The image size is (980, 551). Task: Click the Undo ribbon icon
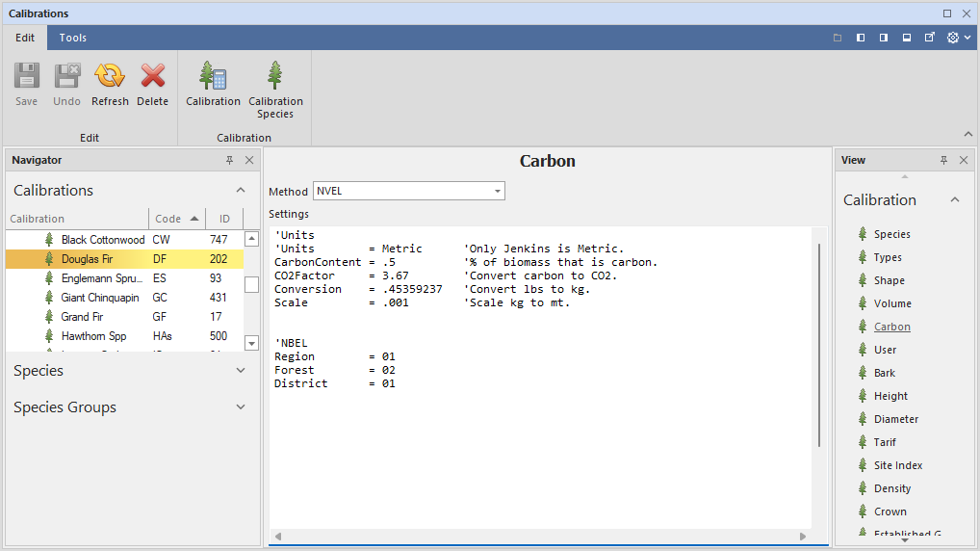point(66,76)
